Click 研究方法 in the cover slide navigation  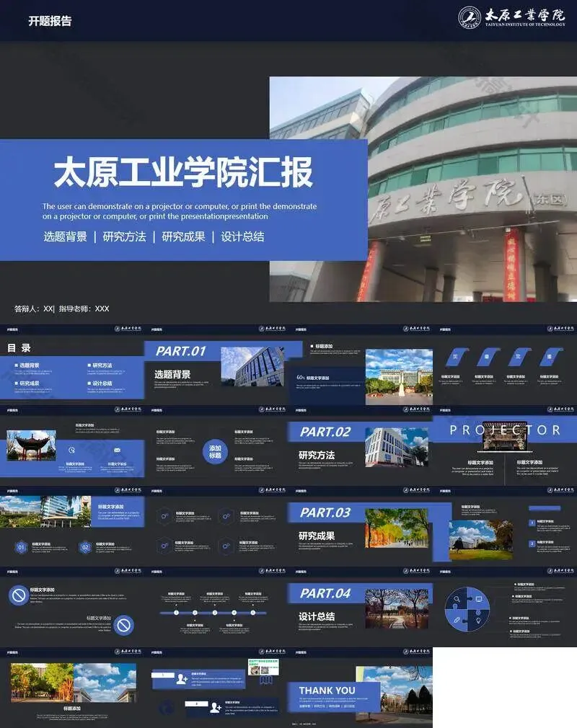tap(124, 237)
